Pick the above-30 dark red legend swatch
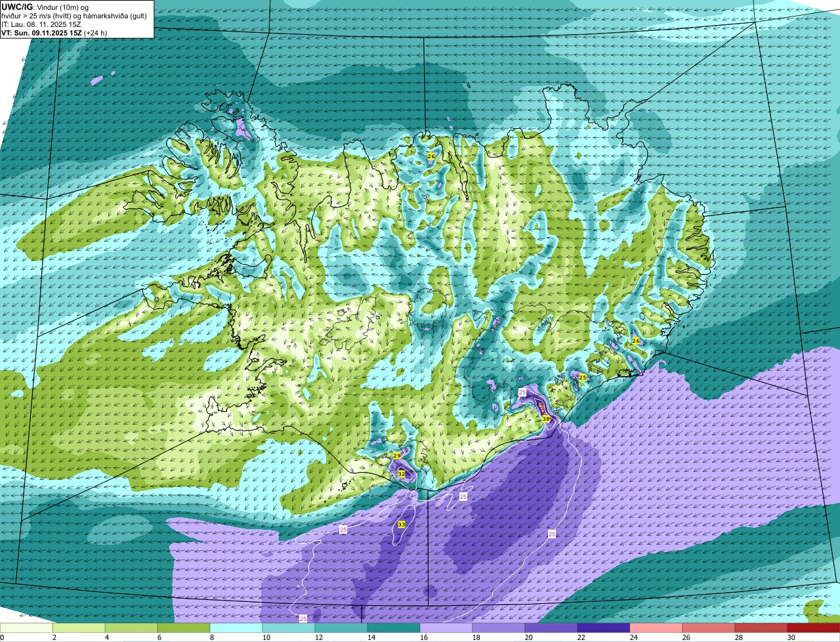The width and height of the screenshot is (840, 642). click(x=814, y=628)
